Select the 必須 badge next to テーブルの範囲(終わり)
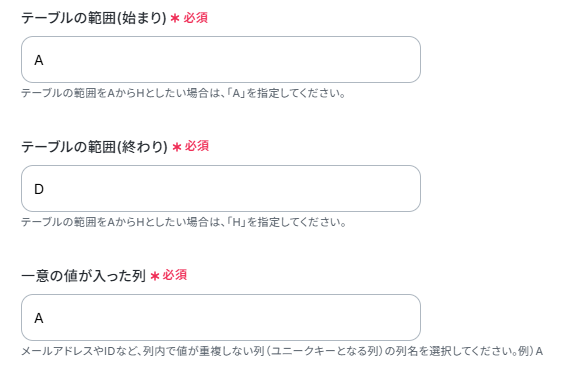This screenshot has width=564, height=369. click(x=197, y=146)
